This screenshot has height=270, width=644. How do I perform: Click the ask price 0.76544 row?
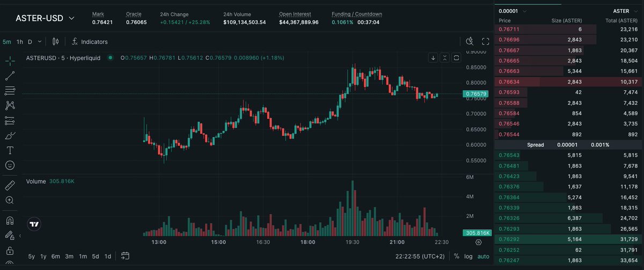569,134
